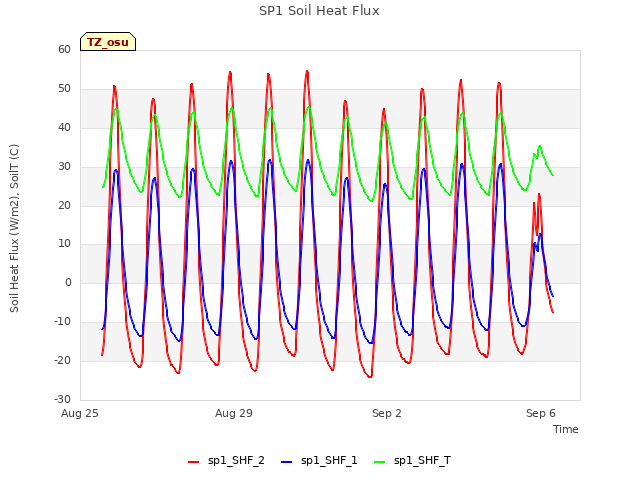The width and height of the screenshot is (640, 480).
Task: Click the -20 y-axis tick label
Action: pyautogui.click(x=62, y=360)
